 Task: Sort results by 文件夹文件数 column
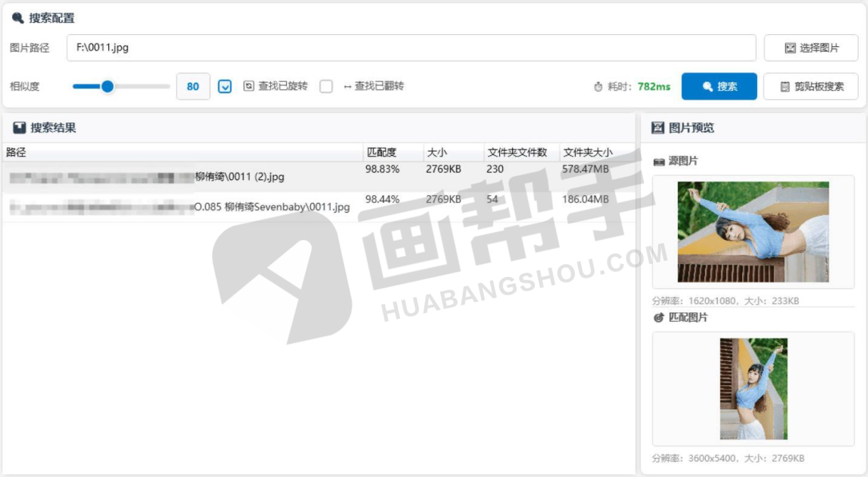pyautogui.click(x=517, y=152)
